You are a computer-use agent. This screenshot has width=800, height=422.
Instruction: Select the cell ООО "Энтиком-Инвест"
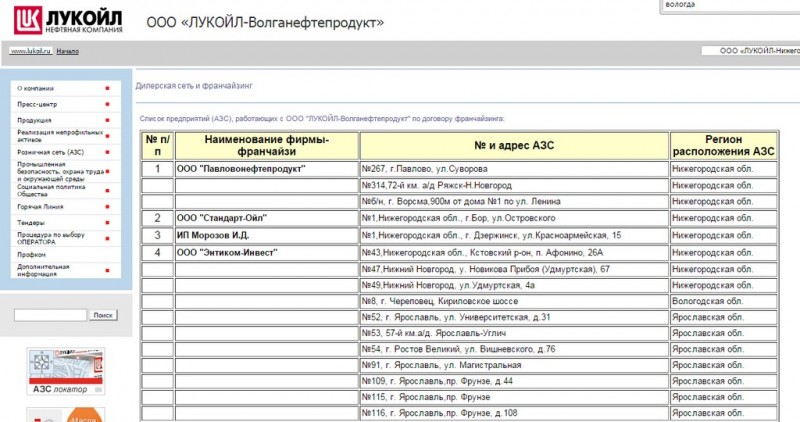[x=267, y=253]
